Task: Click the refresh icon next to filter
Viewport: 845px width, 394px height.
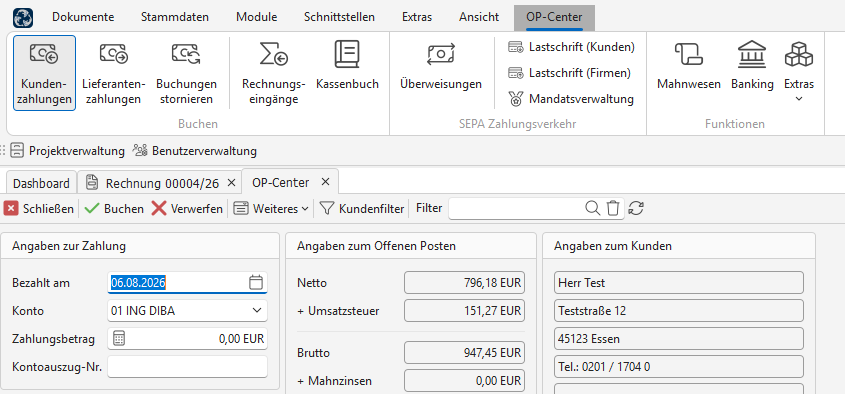Action: tap(636, 208)
